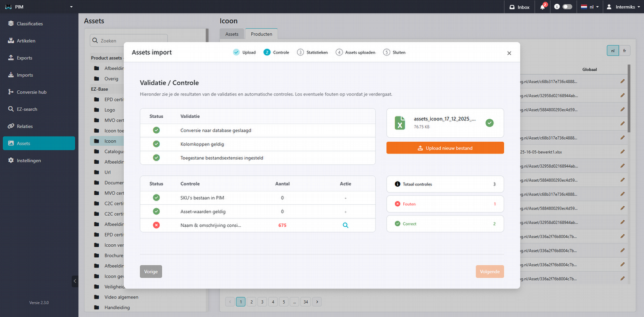This screenshot has width=644, height=317.
Task: Toggle the info switch in the top bar
Action: tap(567, 7)
